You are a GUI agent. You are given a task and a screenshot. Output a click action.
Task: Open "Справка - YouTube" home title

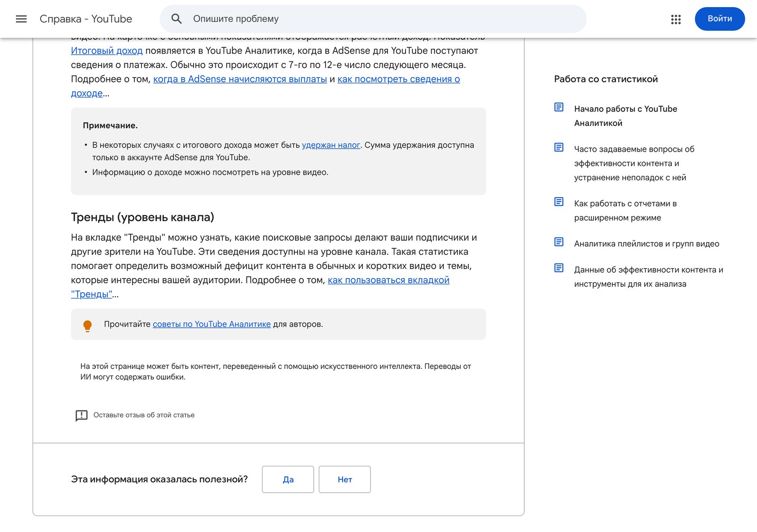coord(86,19)
